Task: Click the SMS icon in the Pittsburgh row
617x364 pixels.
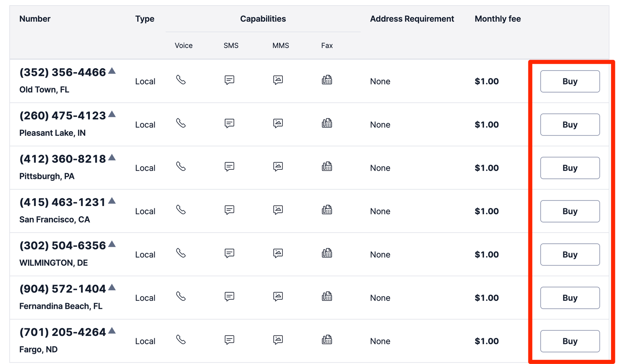Action: click(229, 167)
